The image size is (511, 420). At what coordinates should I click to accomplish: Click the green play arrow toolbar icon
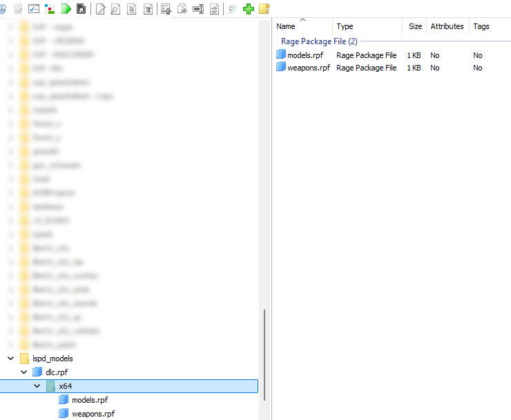tap(66, 9)
